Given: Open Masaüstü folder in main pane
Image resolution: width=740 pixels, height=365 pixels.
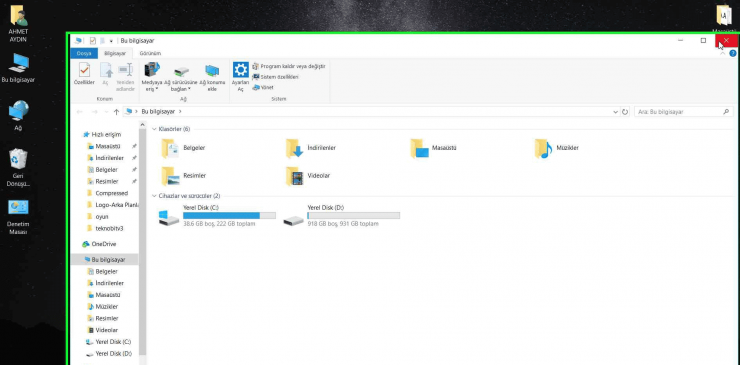Looking at the screenshot, I should (x=433, y=148).
